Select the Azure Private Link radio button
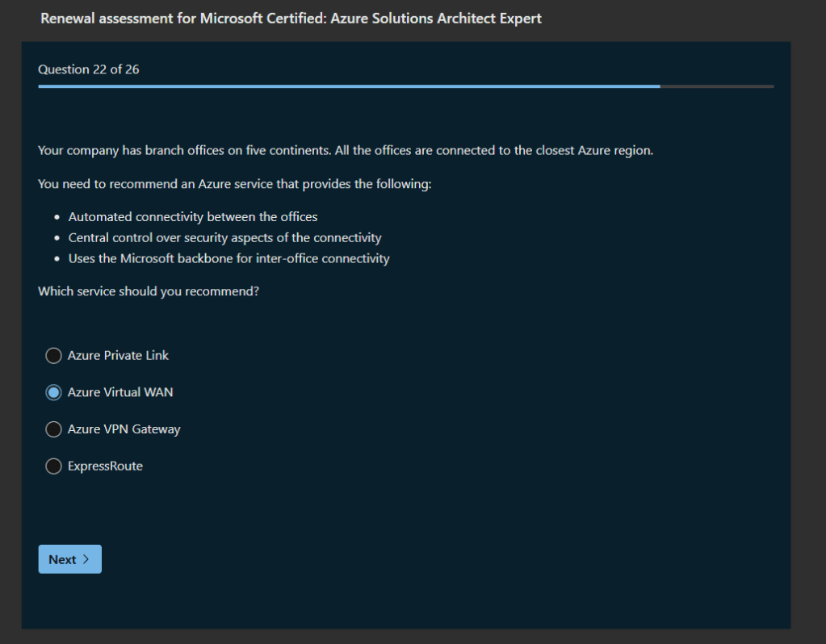The height and width of the screenshot is (644, 826). click(x=53, y=356)
